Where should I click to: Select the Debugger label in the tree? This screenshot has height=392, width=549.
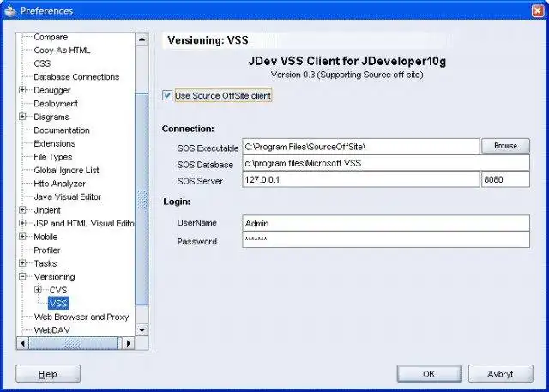tap(52, 90)
